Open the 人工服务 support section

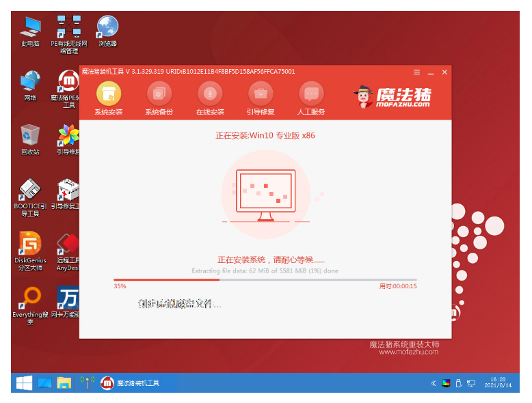tap(311, 94)
